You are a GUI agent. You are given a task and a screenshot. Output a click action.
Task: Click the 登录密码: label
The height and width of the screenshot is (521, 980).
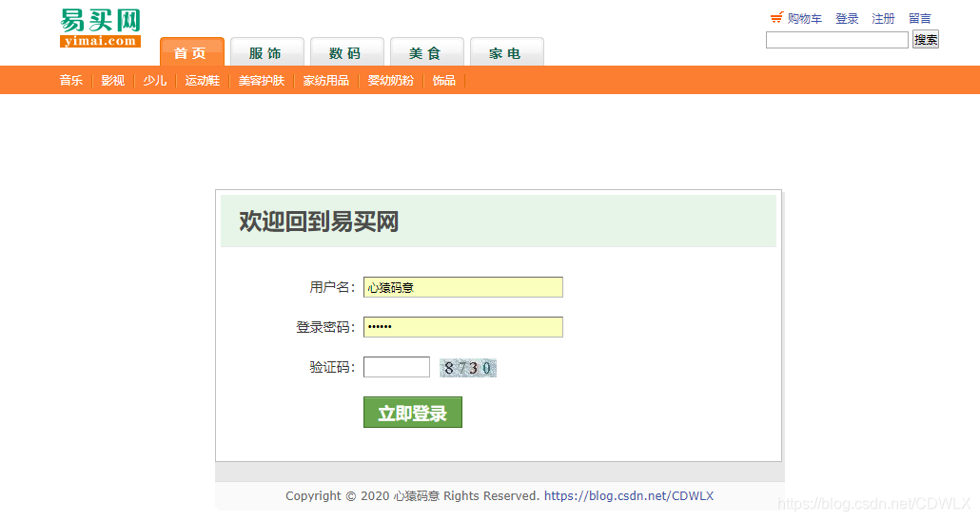click(325, 327)
